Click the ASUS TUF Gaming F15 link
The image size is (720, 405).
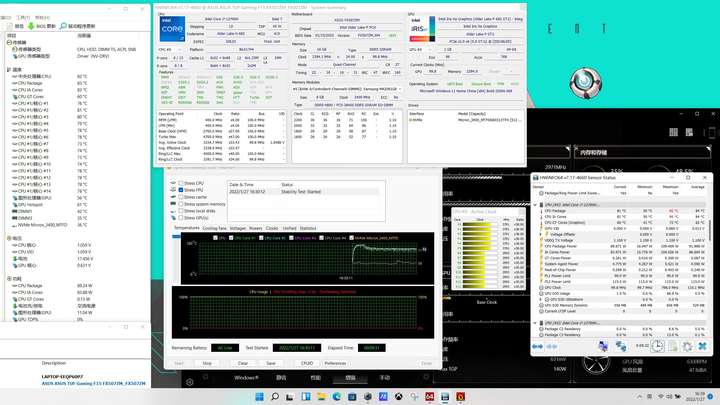[94, 383]
